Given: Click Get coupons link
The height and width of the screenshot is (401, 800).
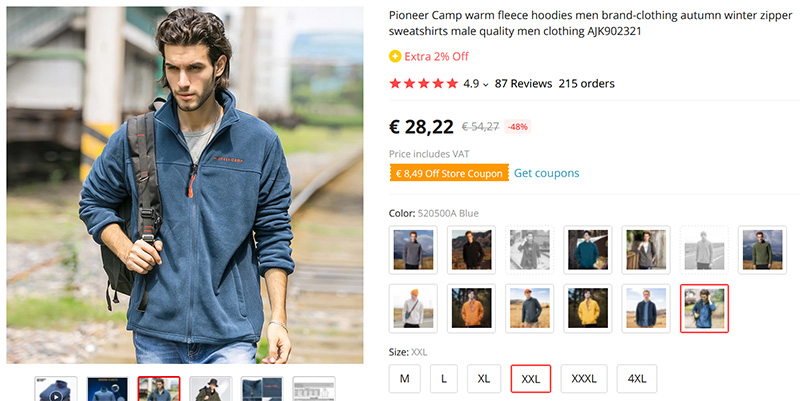Looking at the screenshot, I should 546,173.
